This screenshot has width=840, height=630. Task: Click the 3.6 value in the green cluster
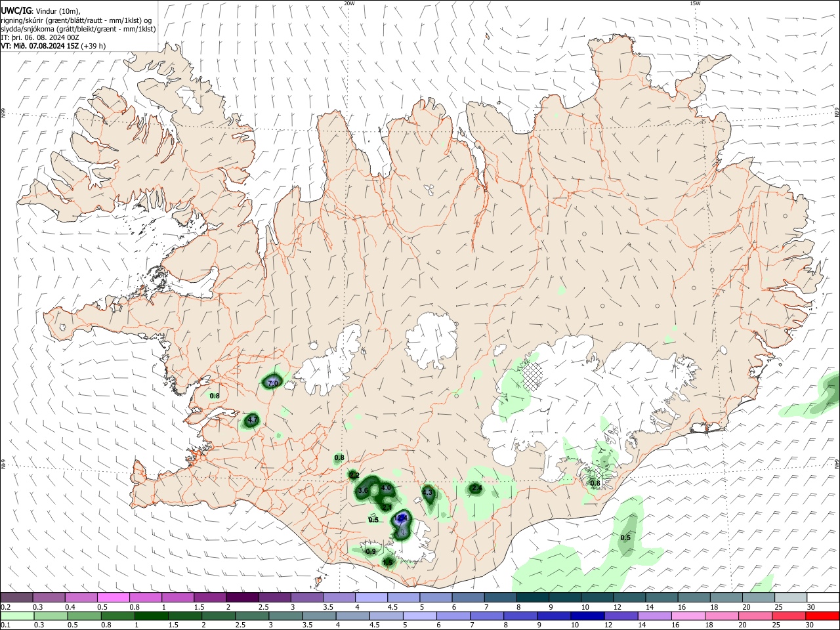click(x=363, y=491)
